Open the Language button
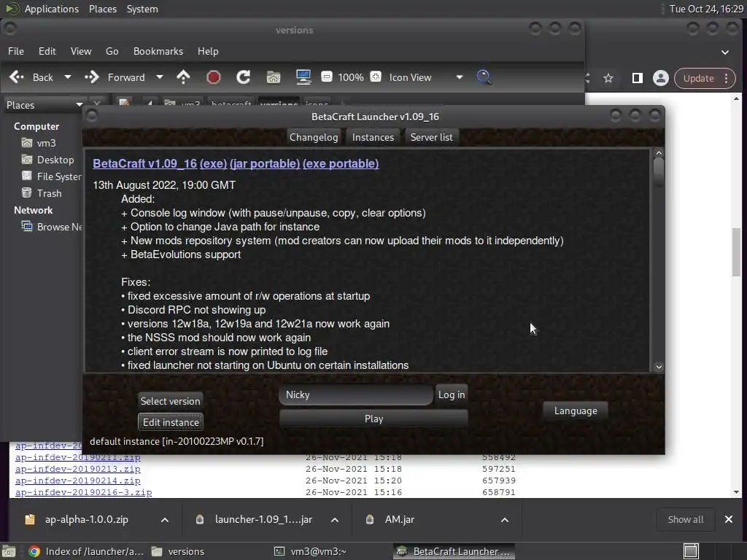The height and width of the screenshot is (560, 747). click(x=576, y=411)
